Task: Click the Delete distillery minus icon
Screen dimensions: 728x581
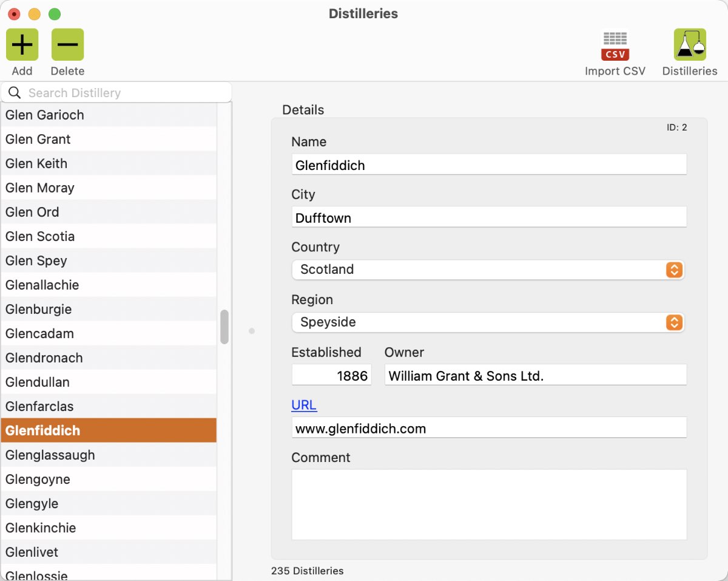Action: click(x=67, y=45)
